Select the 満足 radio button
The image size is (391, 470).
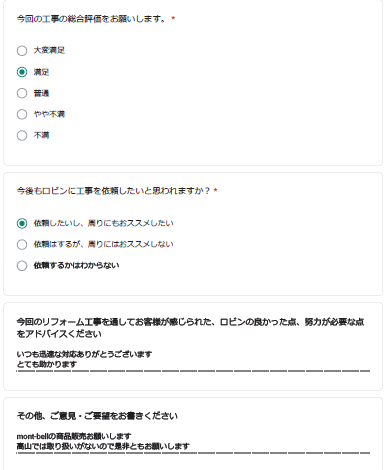[22, 72]
